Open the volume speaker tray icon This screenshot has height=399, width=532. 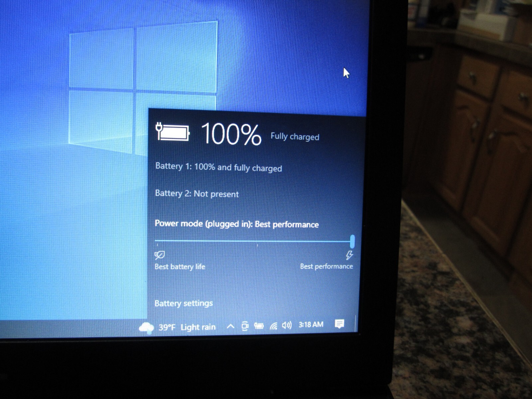click(x=287, y=325)
